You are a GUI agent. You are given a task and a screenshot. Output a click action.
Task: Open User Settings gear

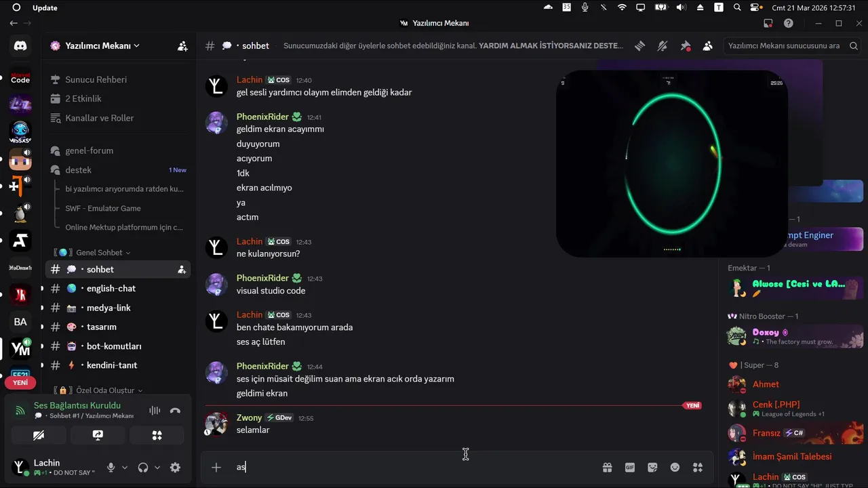click(175, 467)
